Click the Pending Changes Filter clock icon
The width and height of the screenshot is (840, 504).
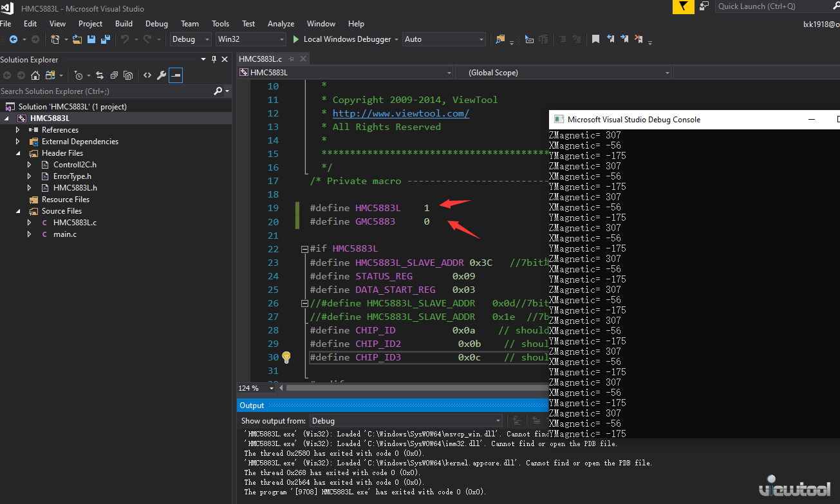[78, 75]
